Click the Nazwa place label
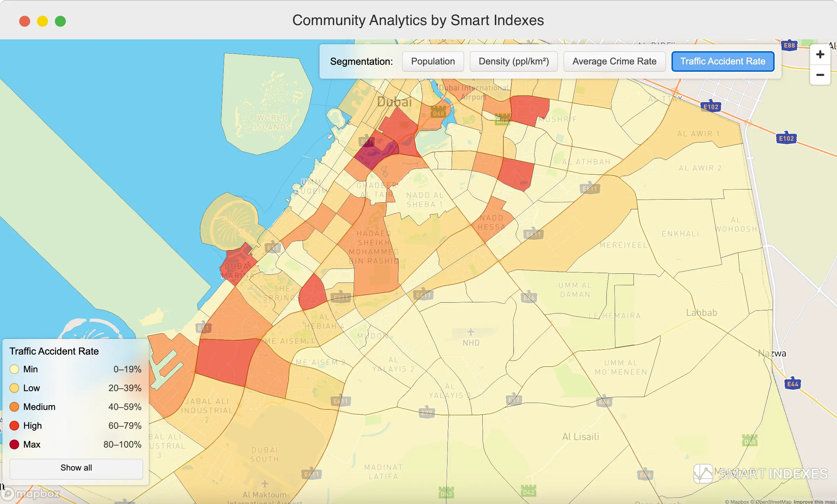The width and height of the screenshot is (837, 504). (772, 353)
